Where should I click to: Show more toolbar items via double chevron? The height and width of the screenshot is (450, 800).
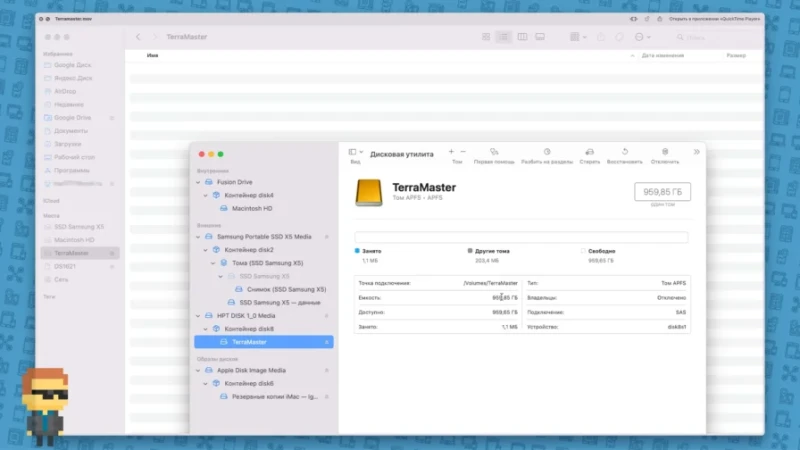tap(696, 152)
